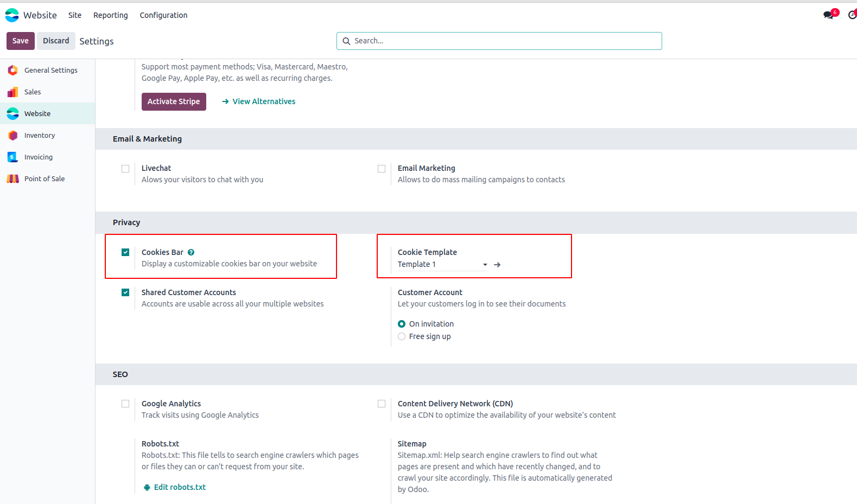The image size is (857, 504).
Task: Click the Activate Stripe button
Action: pyautogui.click(x=174, y=101)
